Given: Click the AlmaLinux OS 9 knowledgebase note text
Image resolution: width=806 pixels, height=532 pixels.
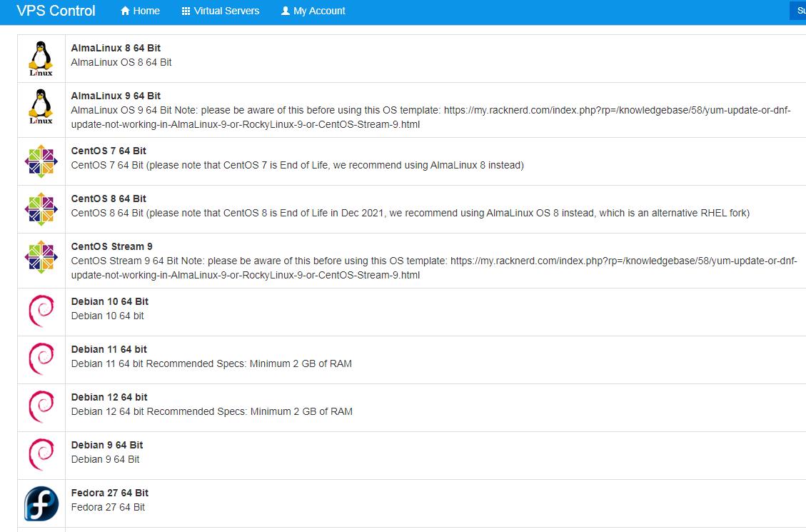Looking at the screenshot, I should pos(430,117).
